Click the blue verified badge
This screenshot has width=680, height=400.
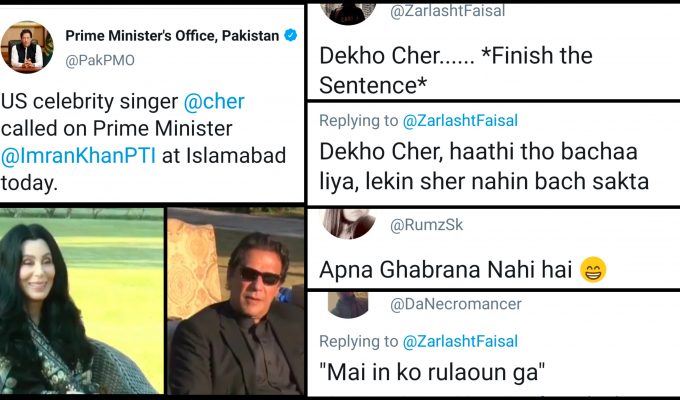(x=290, y=36)
